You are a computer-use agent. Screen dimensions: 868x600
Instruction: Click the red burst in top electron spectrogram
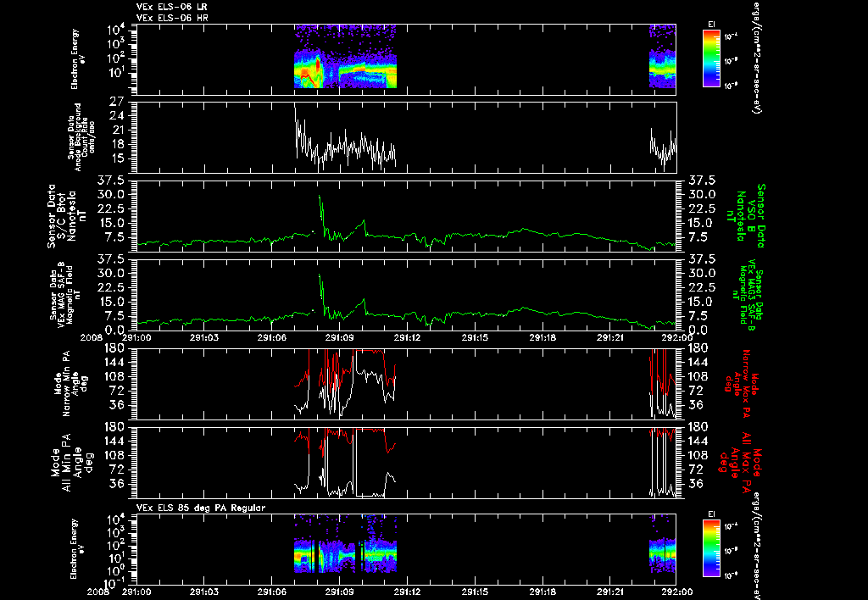pos(318,64)
